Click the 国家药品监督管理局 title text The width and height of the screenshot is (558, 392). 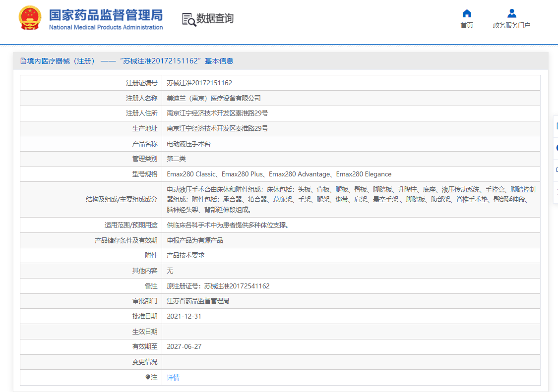(x=106, y=14)
